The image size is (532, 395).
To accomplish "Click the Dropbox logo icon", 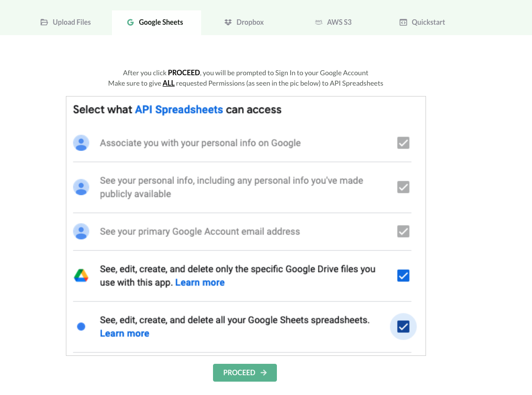I will [x=228, y=22].
